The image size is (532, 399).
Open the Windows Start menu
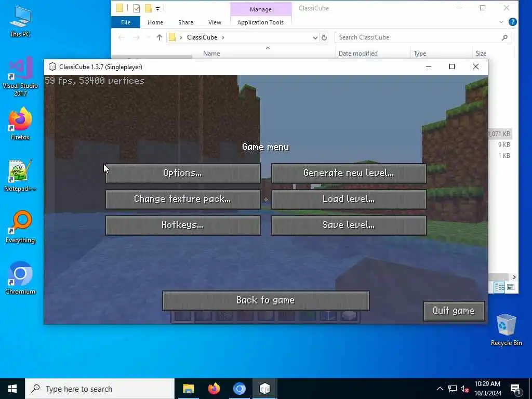tap(12, 389)
